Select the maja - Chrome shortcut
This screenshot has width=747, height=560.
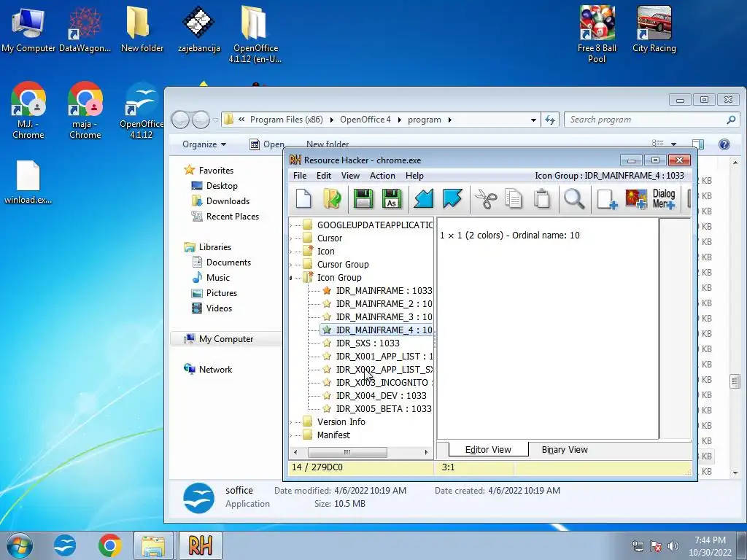click(85, 111)
